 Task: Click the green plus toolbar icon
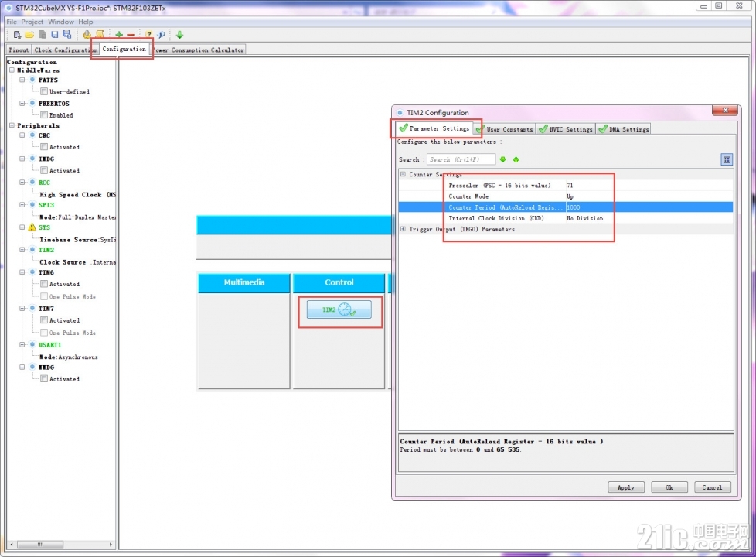point(119,35)
